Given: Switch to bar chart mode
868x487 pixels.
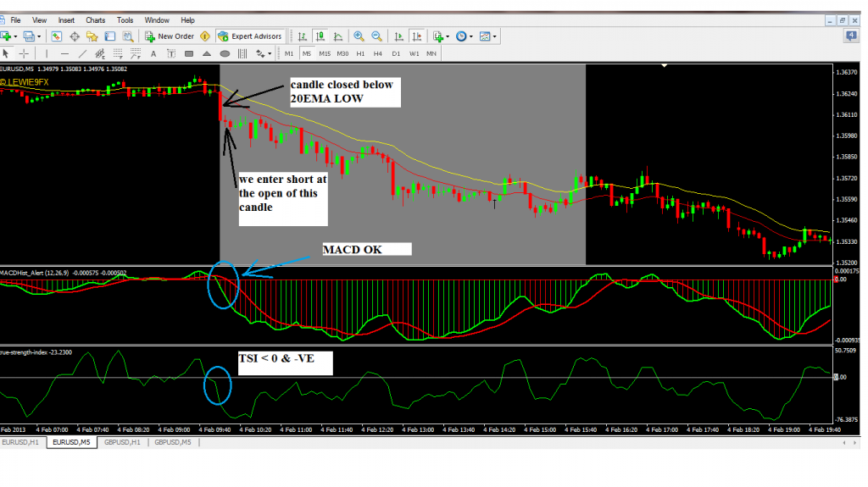Looking at the screenshot, I should pyautogui.click(x=303, y=36).
